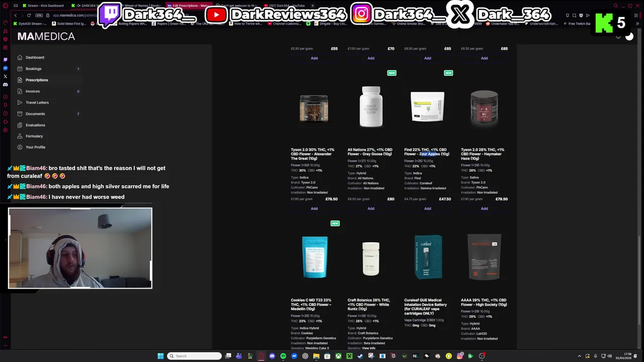Open Spotify from the taskbar

click(x=283, y=356)
